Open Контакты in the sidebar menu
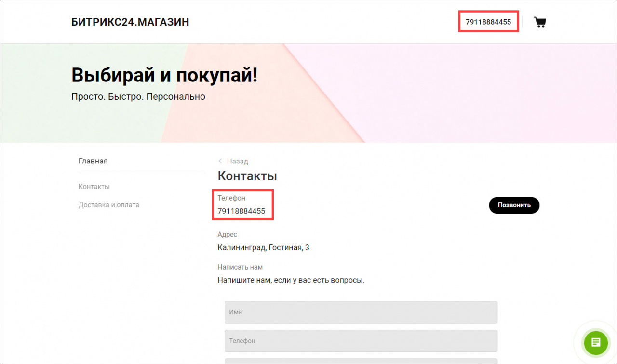Image resolution: width=617 pixels, height=364 pixels. [x=94, y=187]
